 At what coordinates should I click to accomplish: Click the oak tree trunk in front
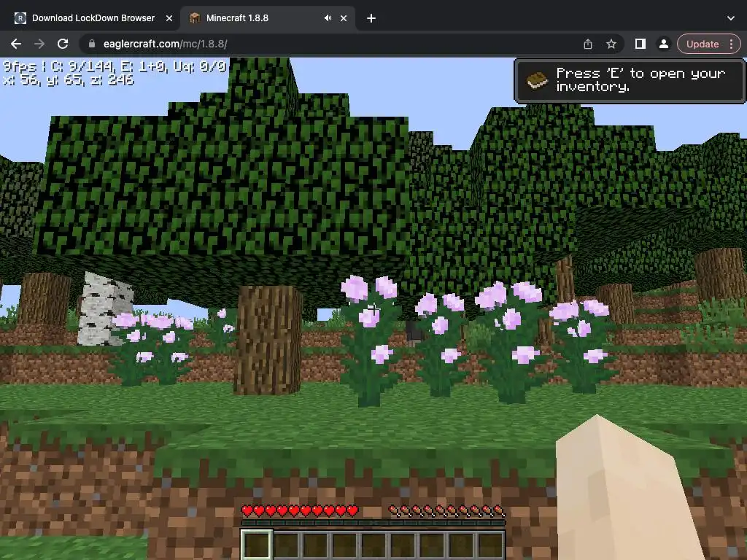(268, 340)
